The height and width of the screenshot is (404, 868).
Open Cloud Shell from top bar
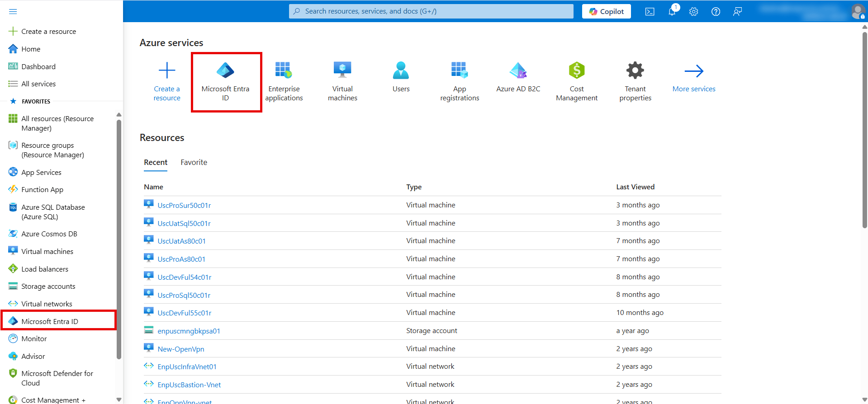650,12
